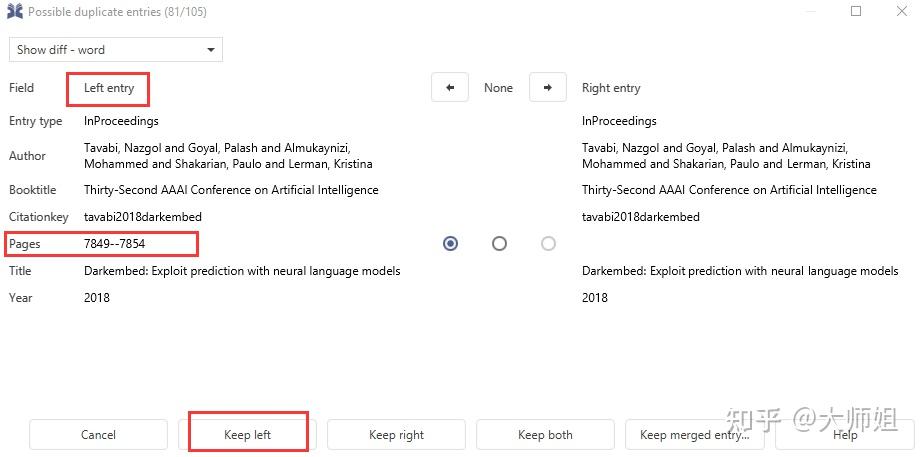Click the left entry citation key tavabi2018darkembed
This screenshot has width=922, height=457.
(x=143, y=217)
